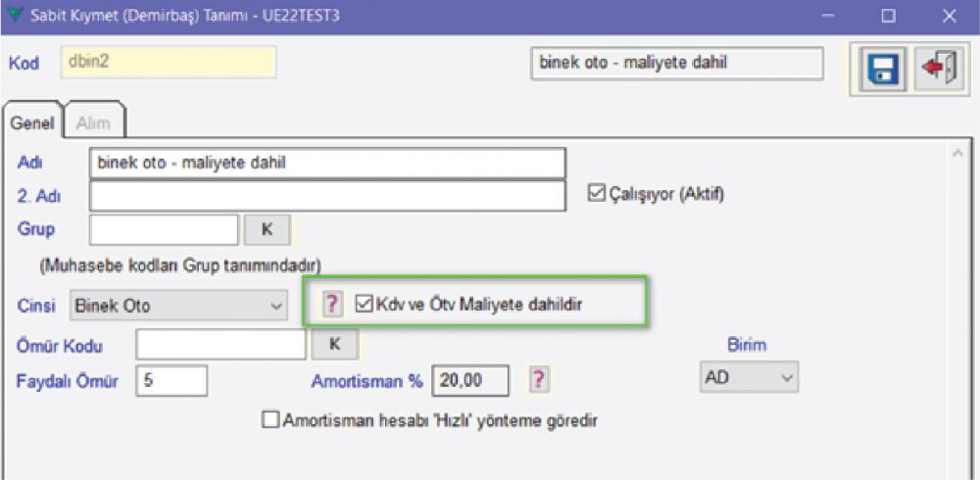Click the Adı text field

326,163
